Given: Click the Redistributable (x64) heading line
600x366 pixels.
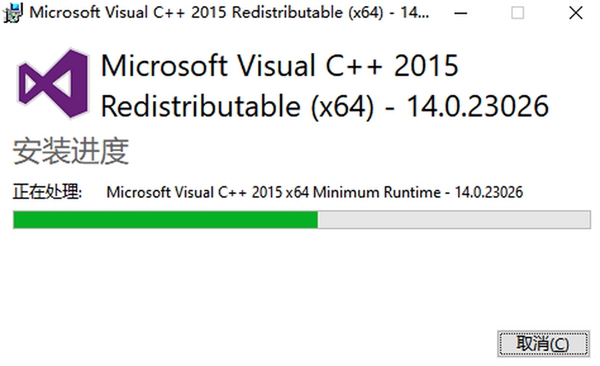Looking at the screenshot, I should click(237, 106).
